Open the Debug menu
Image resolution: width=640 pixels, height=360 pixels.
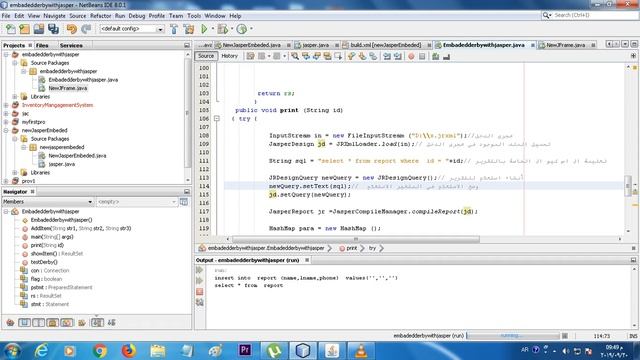point(137,16)
